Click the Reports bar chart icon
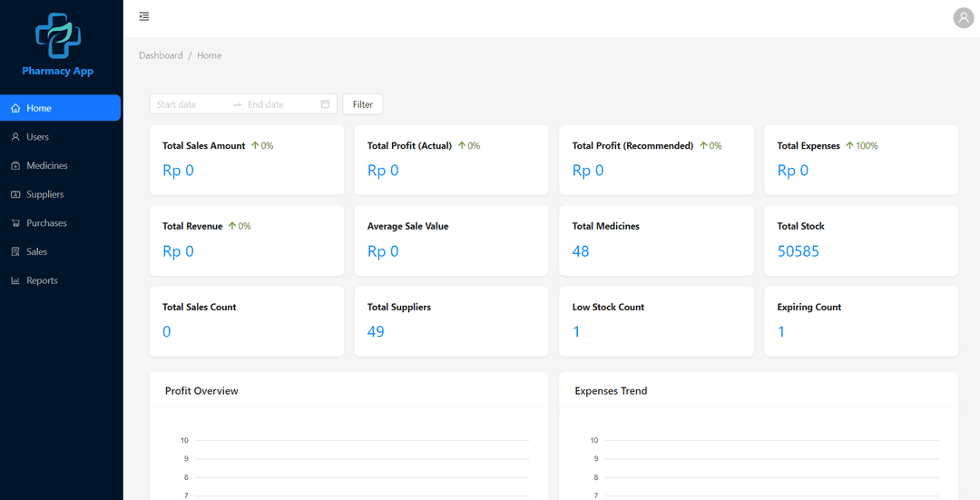The image size is (980, 500). click(15, 281)
